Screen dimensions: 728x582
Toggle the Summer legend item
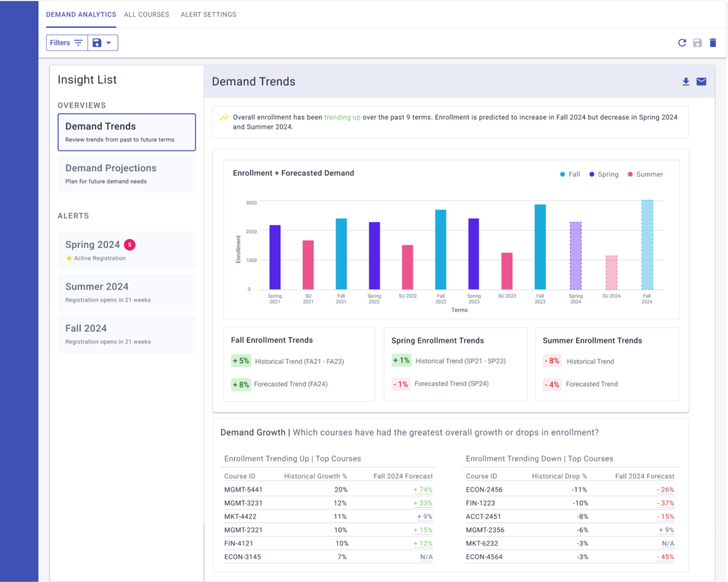(x=645, y=175)
